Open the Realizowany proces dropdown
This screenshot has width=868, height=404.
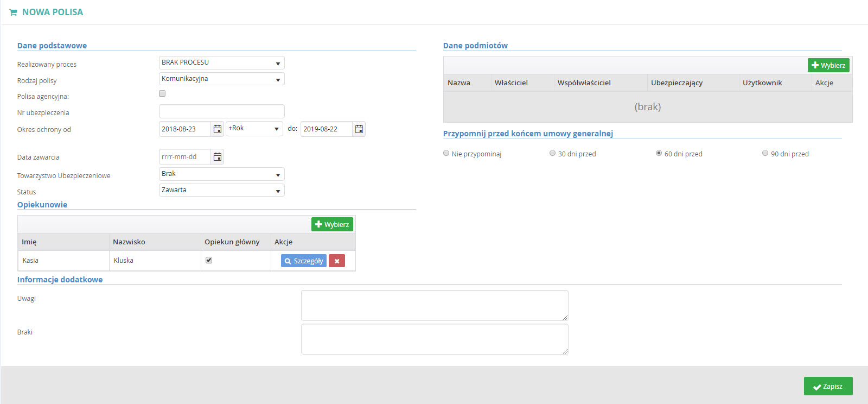(222, 62)
